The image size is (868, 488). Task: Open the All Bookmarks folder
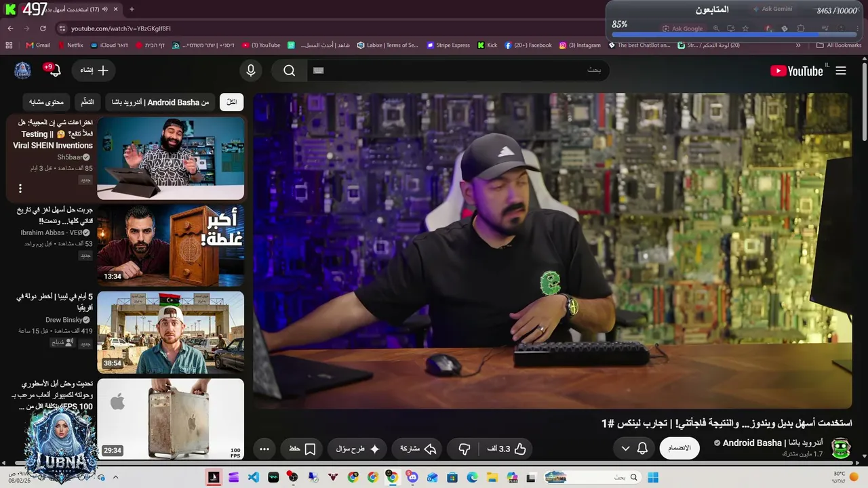point(839,45)
